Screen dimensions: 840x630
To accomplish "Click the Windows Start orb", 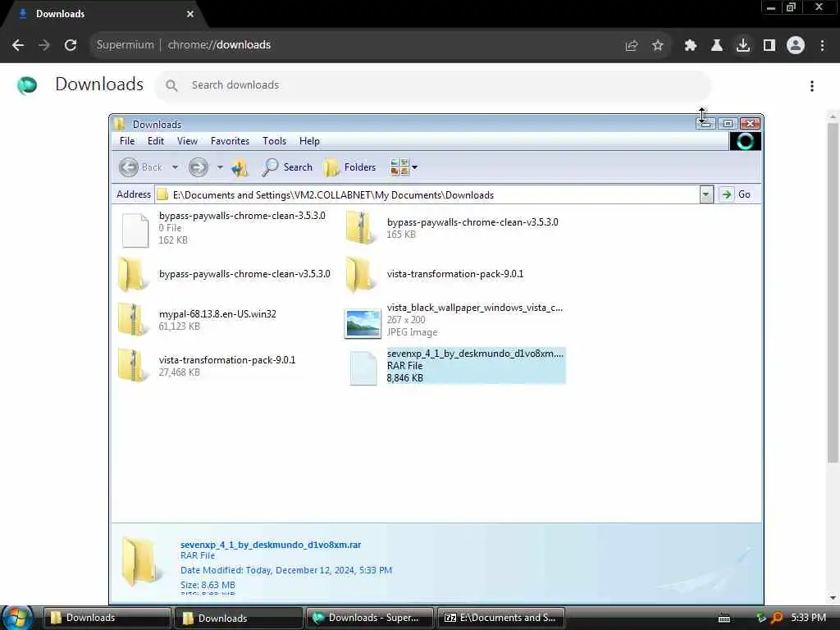I will tap(17, 618).
